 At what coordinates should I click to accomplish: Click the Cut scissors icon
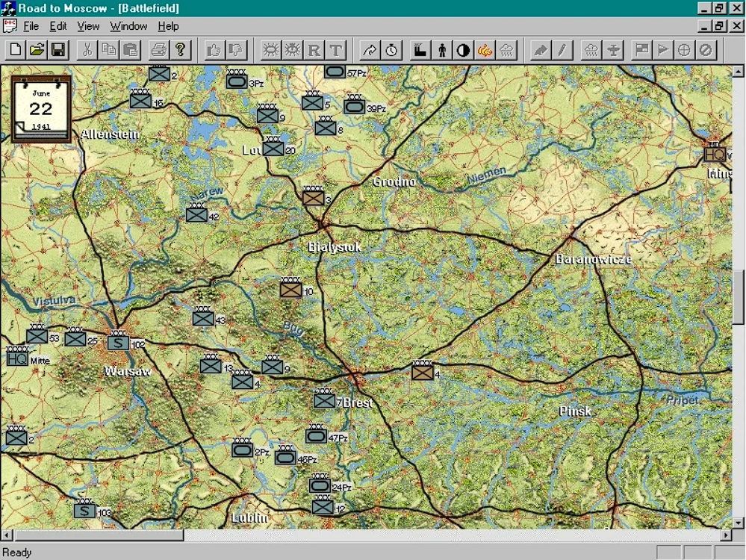[87, 50]
